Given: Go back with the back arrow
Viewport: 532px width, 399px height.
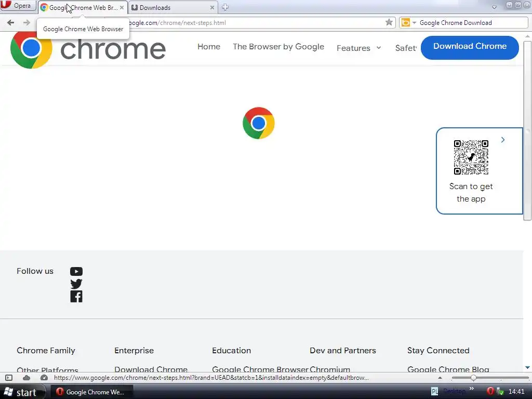Looking at the screenshot, I should (10, 23).
